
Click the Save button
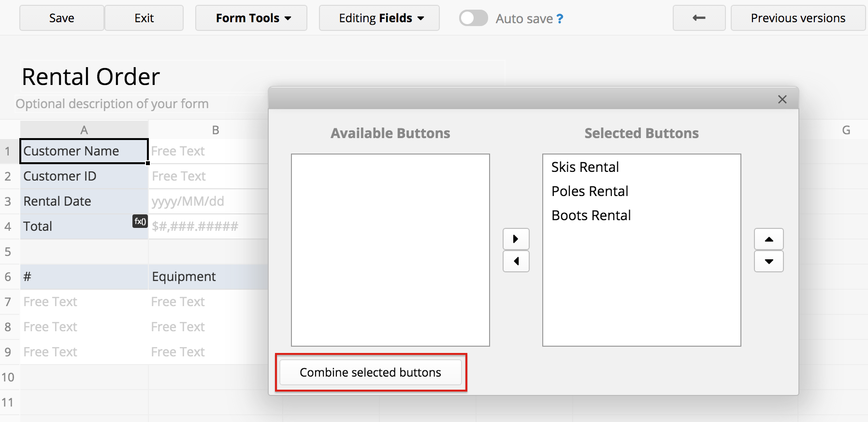(x=61, y=18)
